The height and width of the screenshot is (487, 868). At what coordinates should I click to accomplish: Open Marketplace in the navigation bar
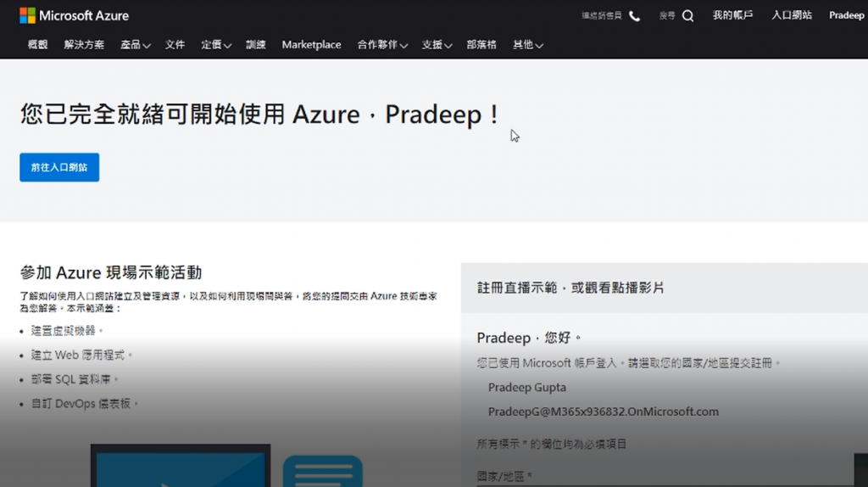(x=312, y=45)
